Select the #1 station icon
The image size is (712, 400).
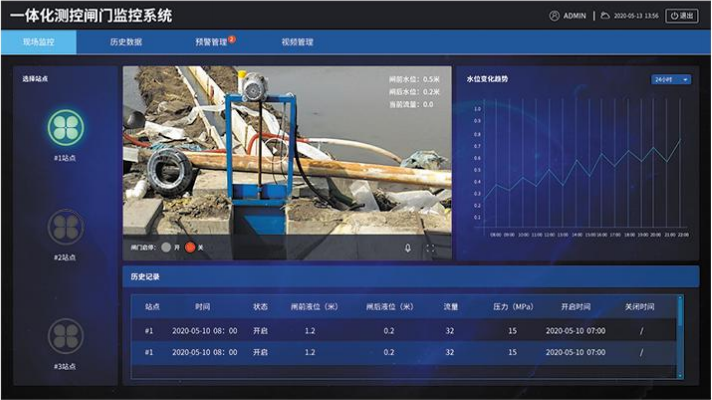pyautogui.click(x=65, y=127)
